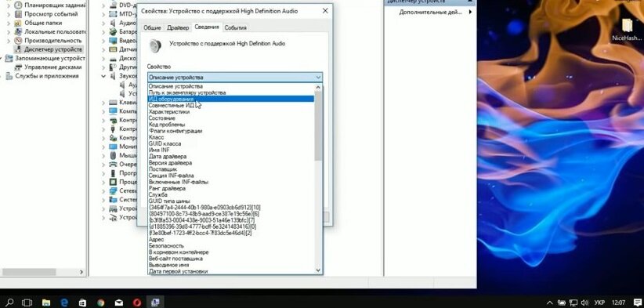The width and height of the screenshot is (644, 308).
Task: Click the left tree horizontal scroll-right arrow
Action: pos(81,272)
